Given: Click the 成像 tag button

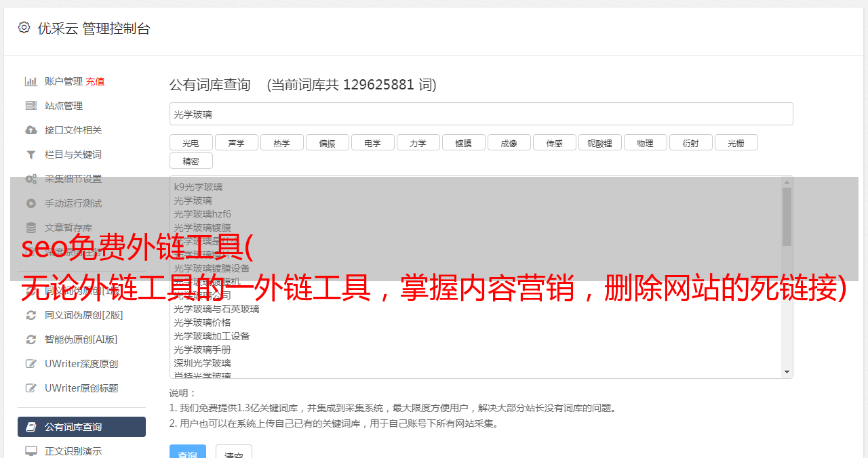Looking at the screenshot, I should [509, 142].
